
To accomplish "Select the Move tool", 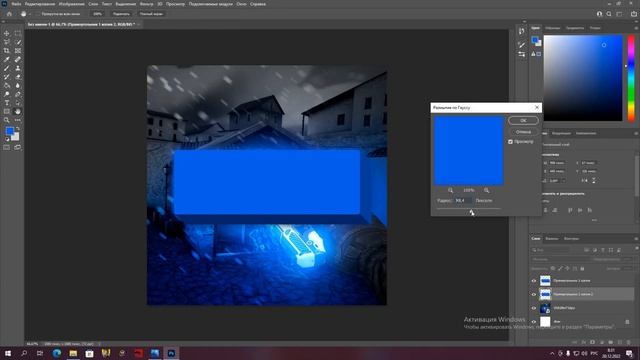I will coord(7,33).
